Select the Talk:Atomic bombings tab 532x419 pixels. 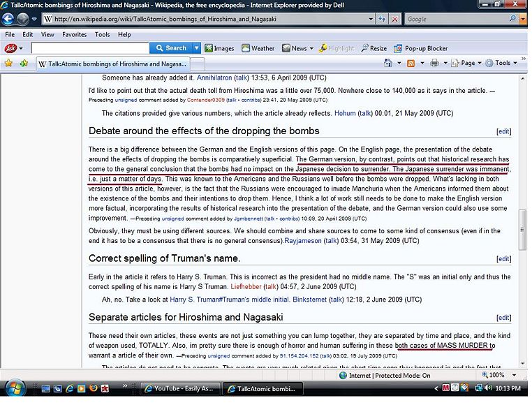point(112,64)
